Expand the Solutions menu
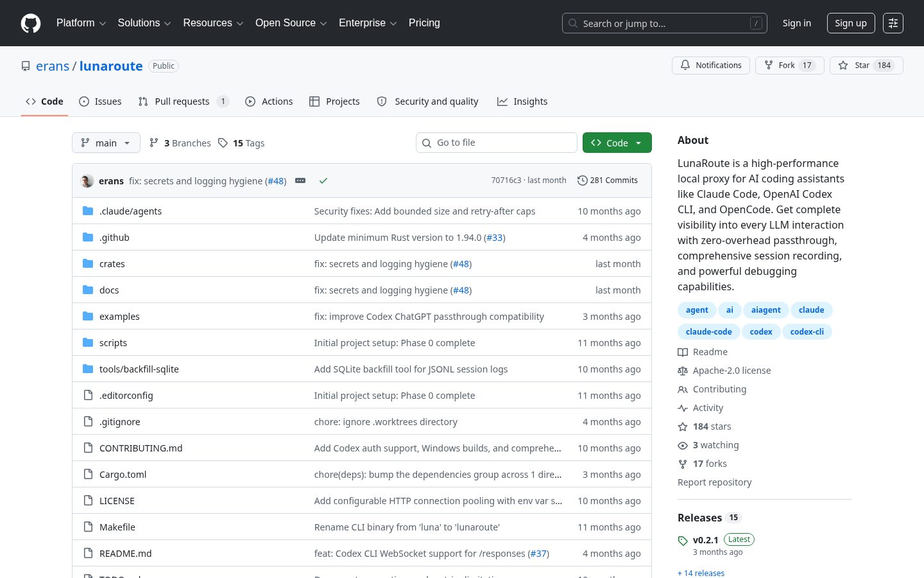 pos(144,23)
